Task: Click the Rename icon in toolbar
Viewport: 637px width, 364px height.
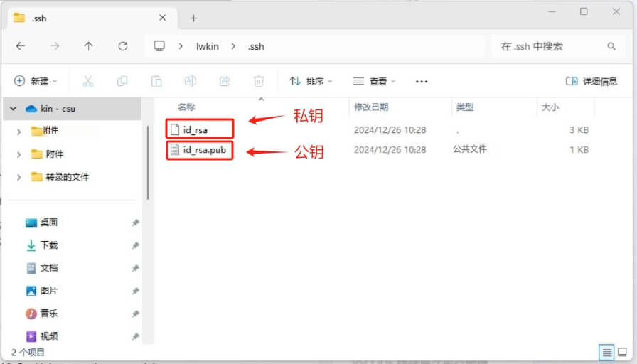Action: click(x=191, y=82)
